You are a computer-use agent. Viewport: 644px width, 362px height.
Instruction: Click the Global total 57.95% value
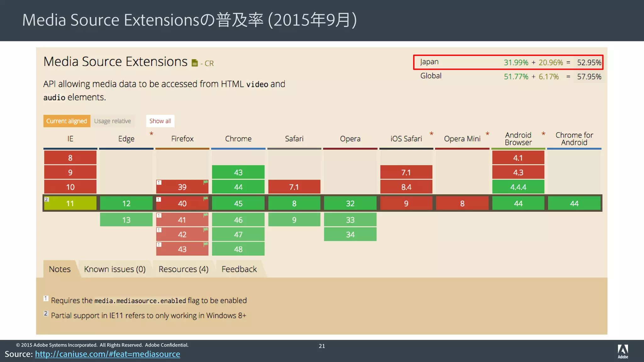point(589,77)
